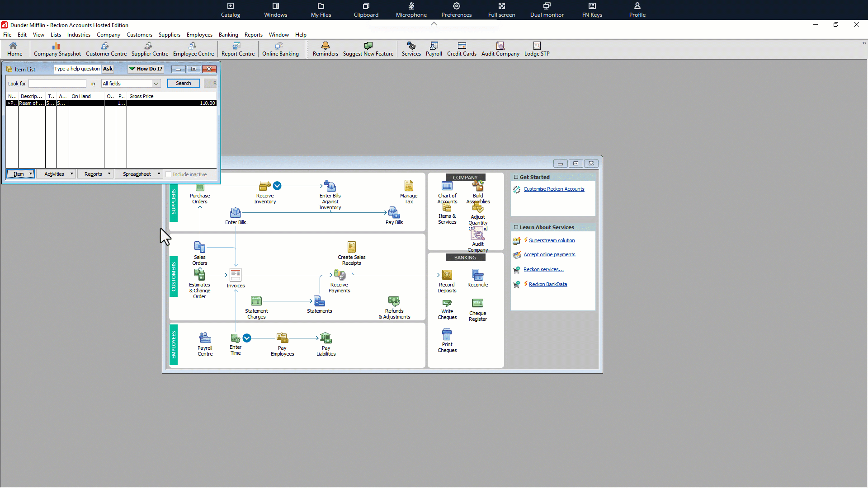Open Credit Cards toolbar icon
This screenshot has width=868, height=488.
[462, 49]
